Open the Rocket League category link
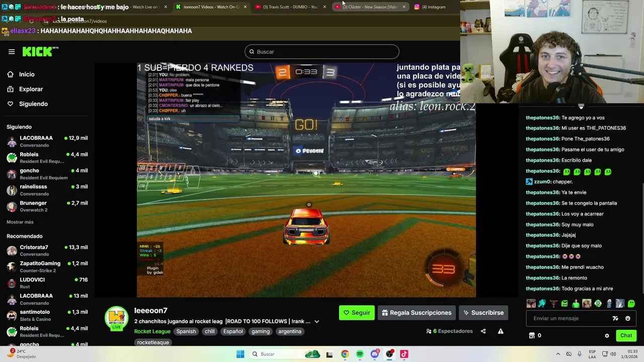644x362 pixels. pyautogui.click(x=152, y=331)
